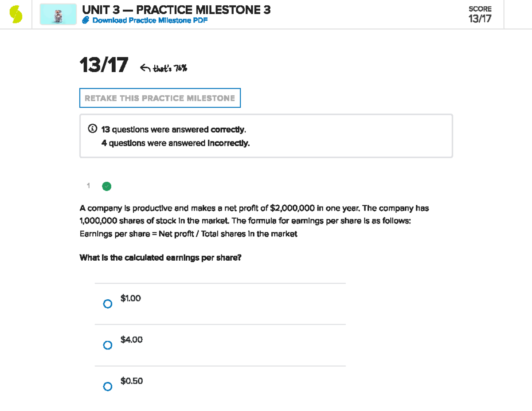Click the green checkmark beside question 1
This screenshot has width=532, height=411.
(106, 186)
